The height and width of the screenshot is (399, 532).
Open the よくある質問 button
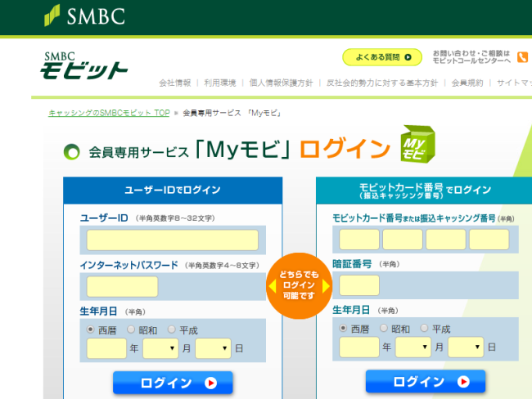382,57
